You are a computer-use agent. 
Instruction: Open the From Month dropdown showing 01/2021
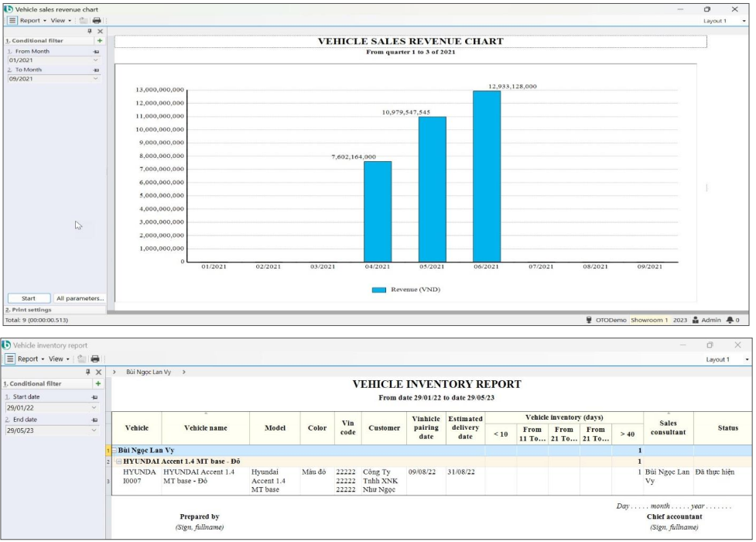pyautogui.click(x=95, y=60)
